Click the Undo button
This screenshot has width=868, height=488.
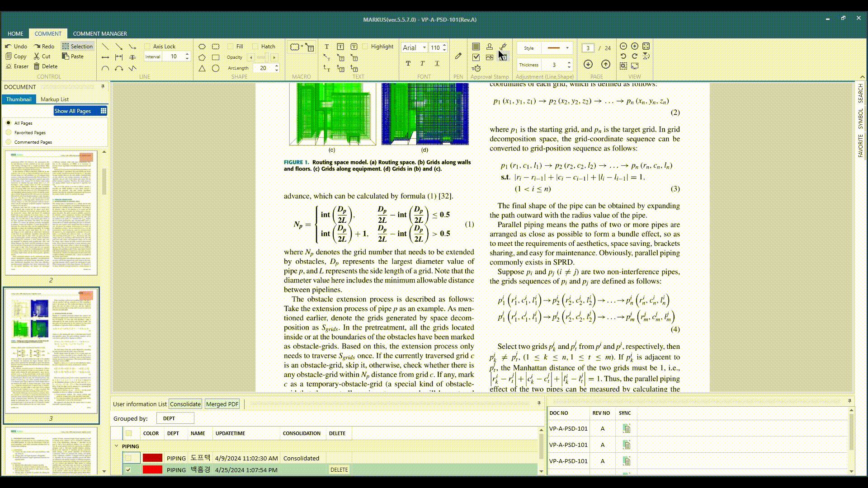tap(16, 46)
